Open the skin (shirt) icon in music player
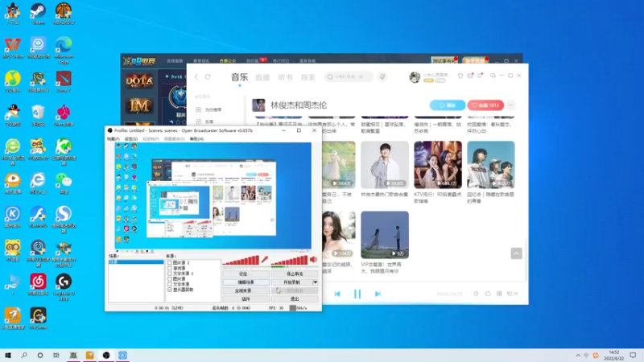Image resolution: width=644 pixels, height=362 pixels. [x=460, y=76]
